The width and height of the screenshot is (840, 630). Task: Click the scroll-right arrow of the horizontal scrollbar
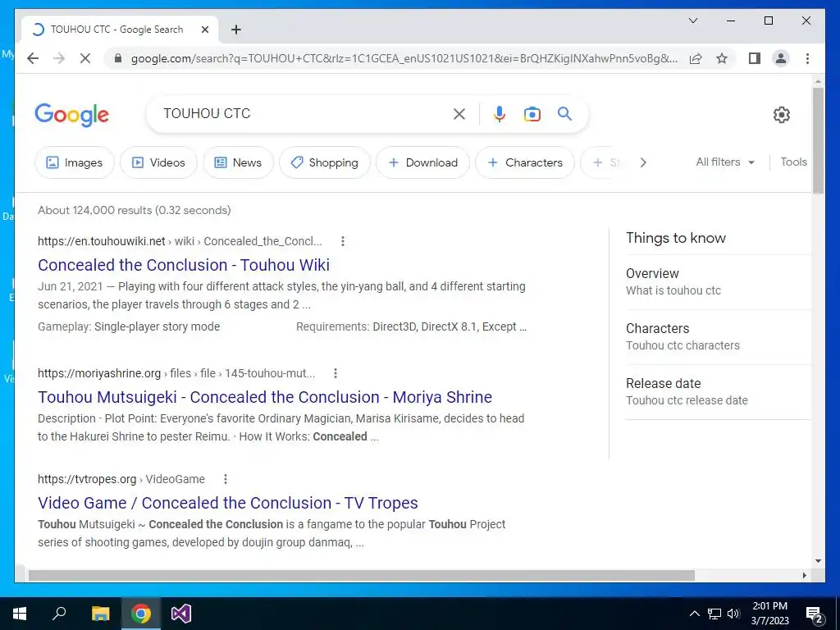coord(804,575)
